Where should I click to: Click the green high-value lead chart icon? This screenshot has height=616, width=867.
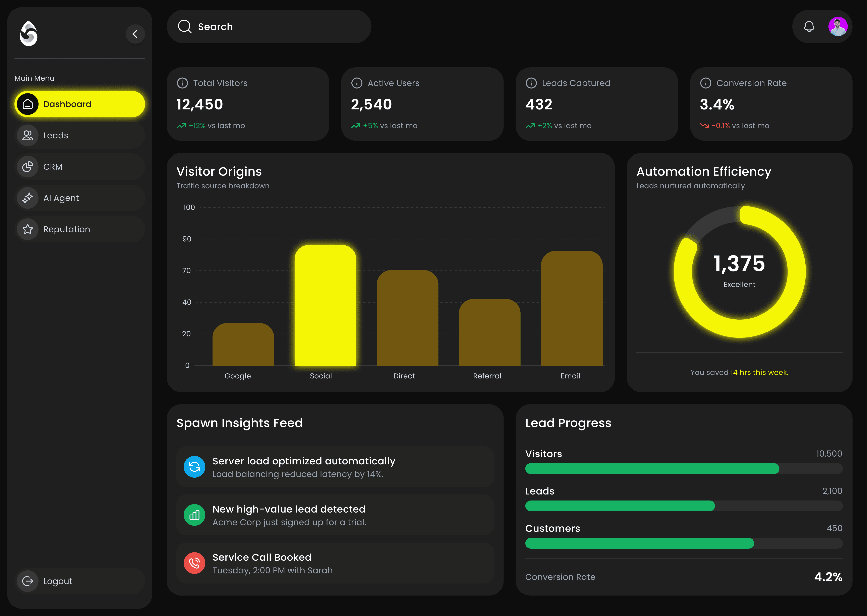point(194,515)
